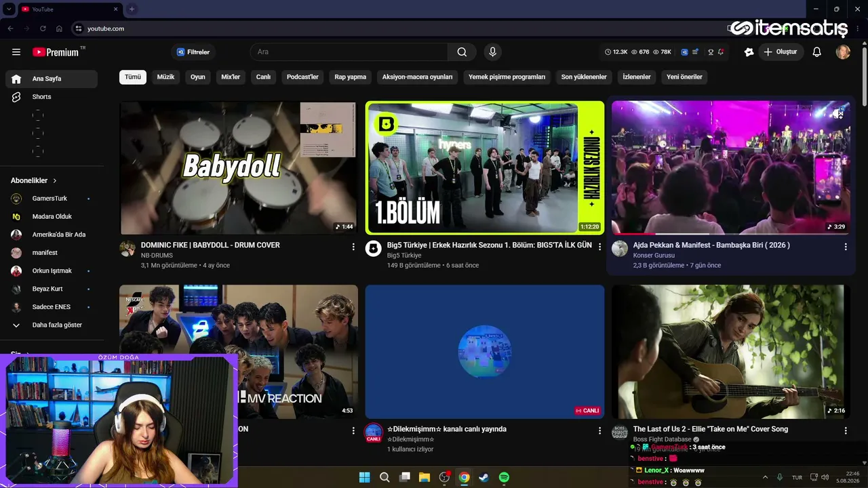
Task: Open options for Big5 Türkiye video
Action: pos(599,247)
